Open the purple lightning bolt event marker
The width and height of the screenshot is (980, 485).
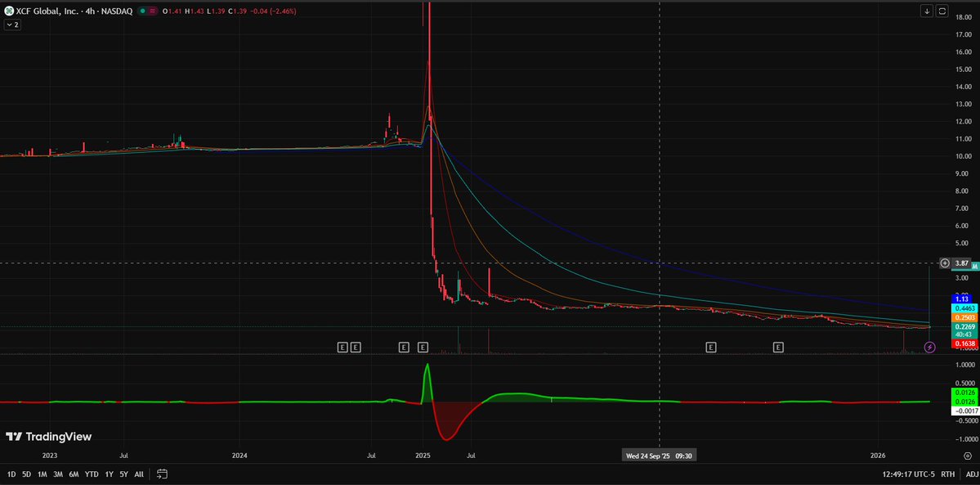(929, 347)
